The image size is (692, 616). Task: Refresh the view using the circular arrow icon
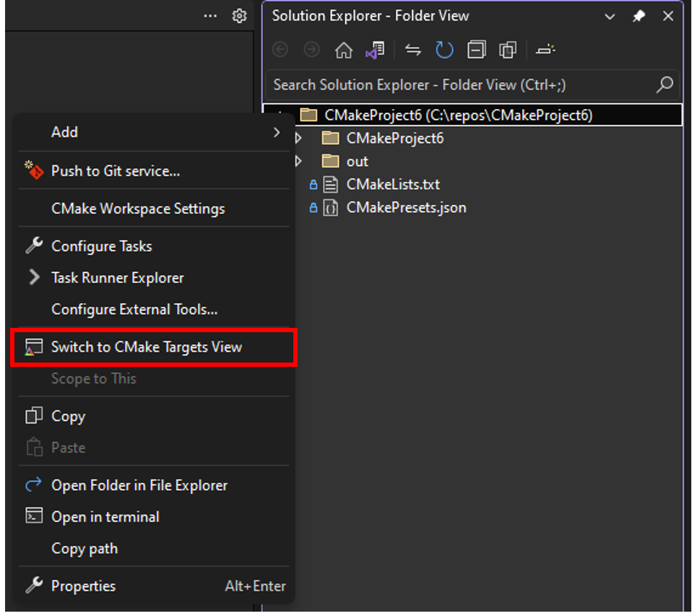pos(444,49)
